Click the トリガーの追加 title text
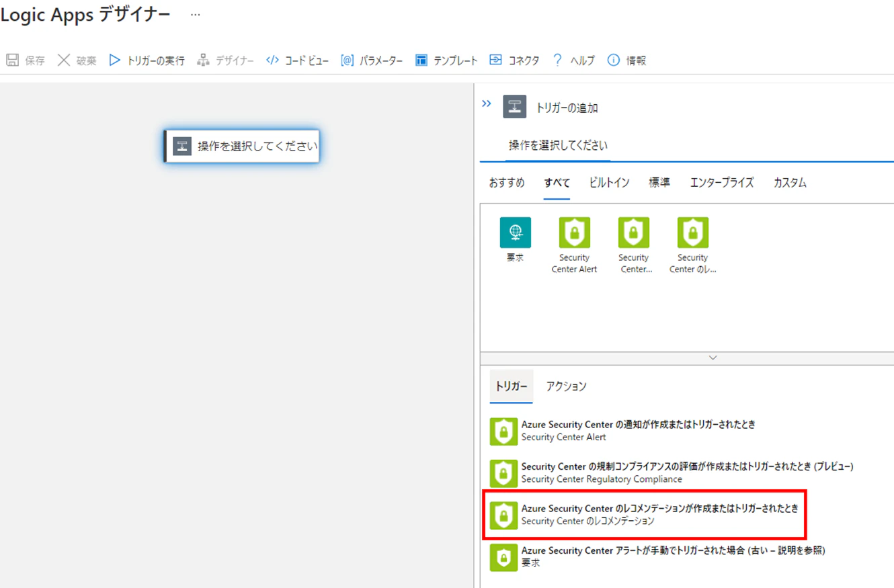 (x=567, y=108)
